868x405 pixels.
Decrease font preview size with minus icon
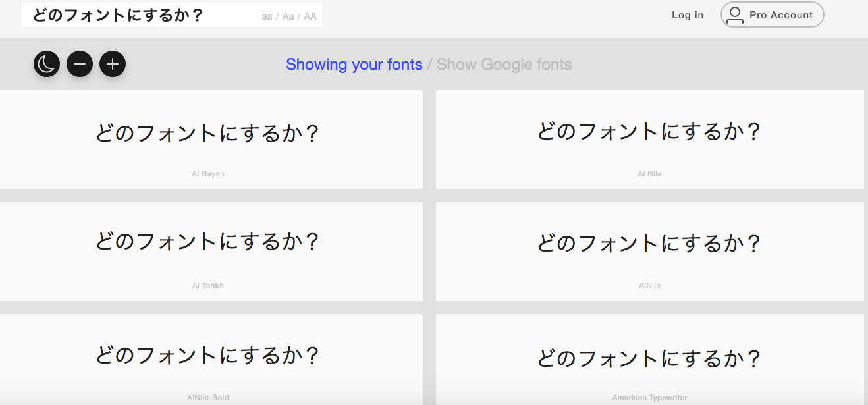(80, 64)
